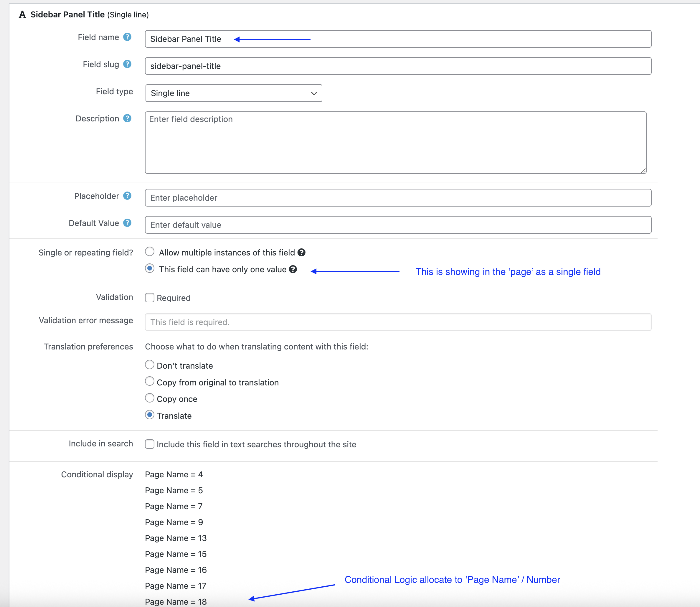Click the Conditional display label
The image size is (700, 607).
tap(97, 475)
